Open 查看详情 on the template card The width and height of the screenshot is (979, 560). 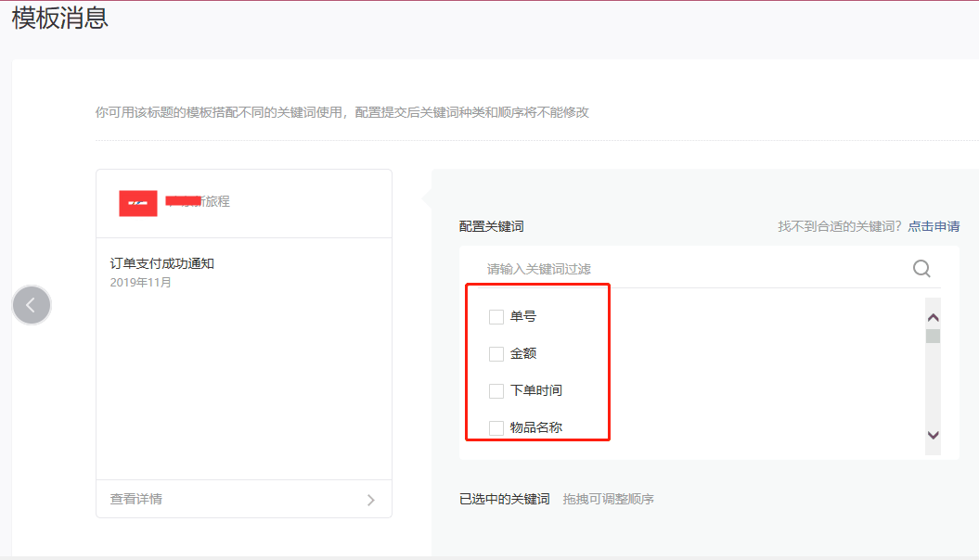tap(136, 499)
